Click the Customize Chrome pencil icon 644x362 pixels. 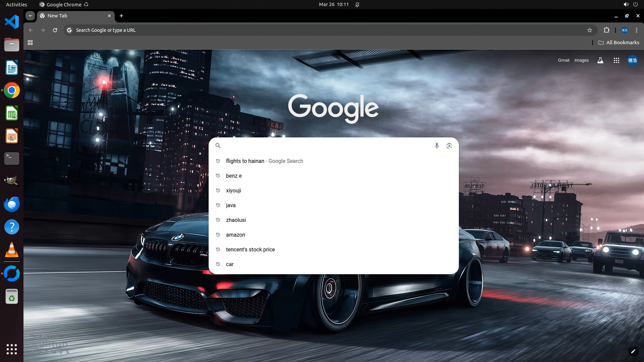pyautogui.click(x=633, y=351)
